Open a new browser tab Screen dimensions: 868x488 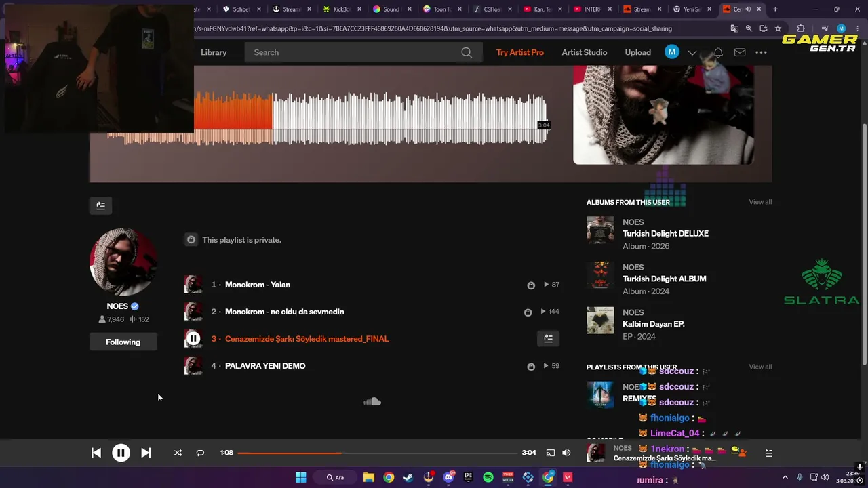tap(775, 9)
